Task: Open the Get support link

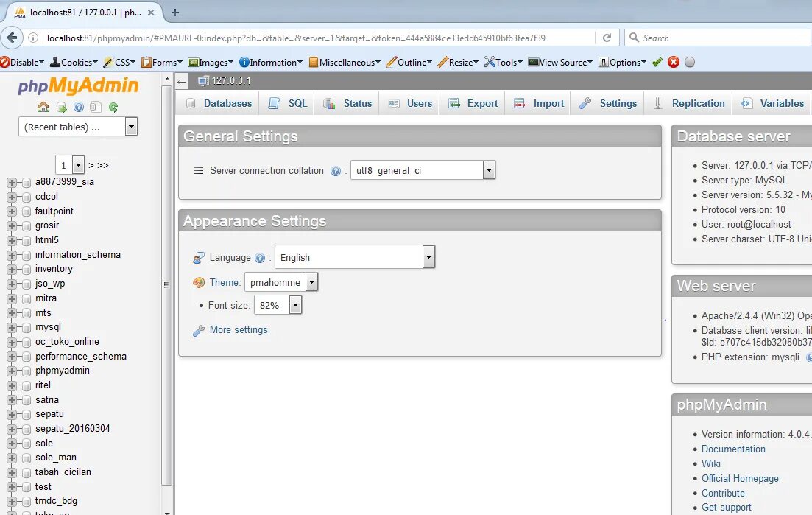Action: pyautogui.click(x=726, y=507)
